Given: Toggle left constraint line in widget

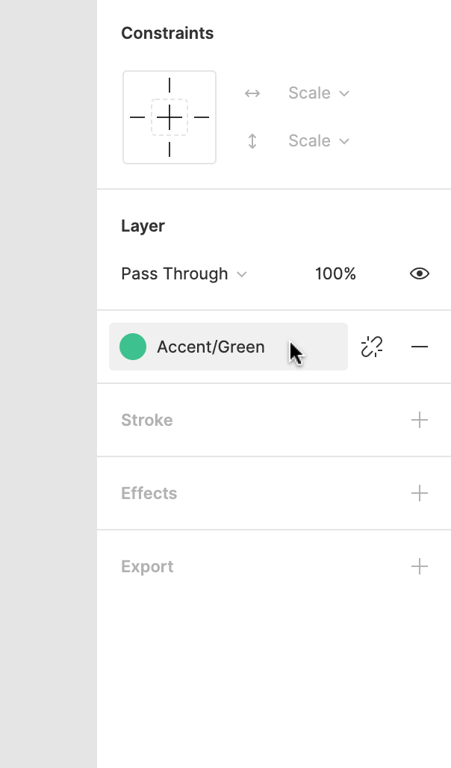Looking at the screenshot, I should tap(137, 118).
